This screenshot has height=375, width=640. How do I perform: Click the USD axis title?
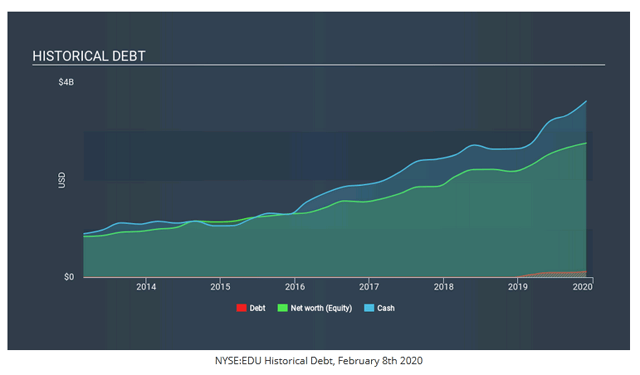pos(62,180)
